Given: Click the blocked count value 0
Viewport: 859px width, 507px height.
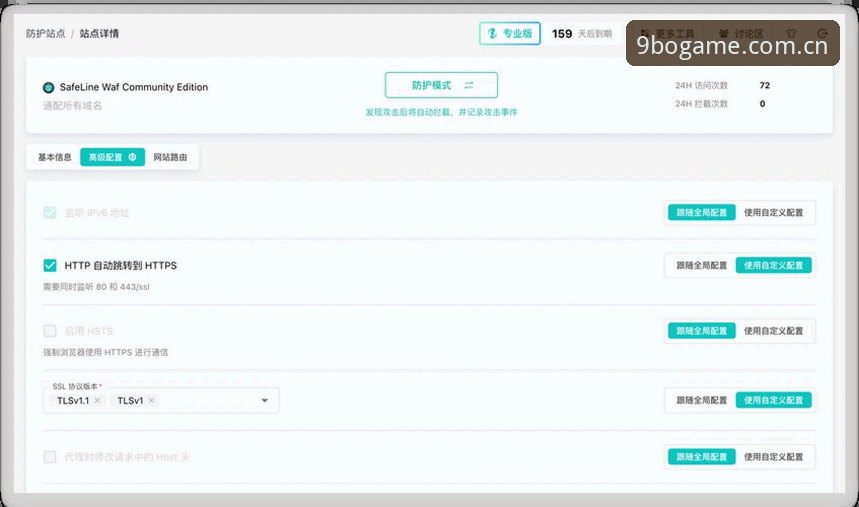Looking at the screenshot, I should point(762,104).
